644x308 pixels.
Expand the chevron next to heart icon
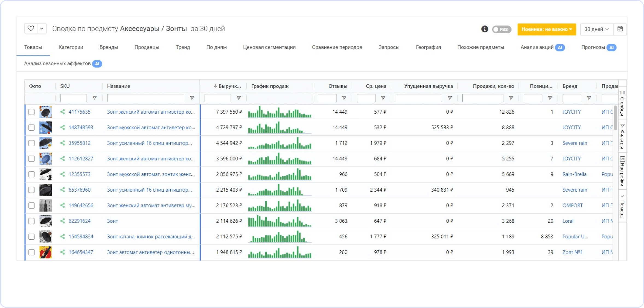42,28
